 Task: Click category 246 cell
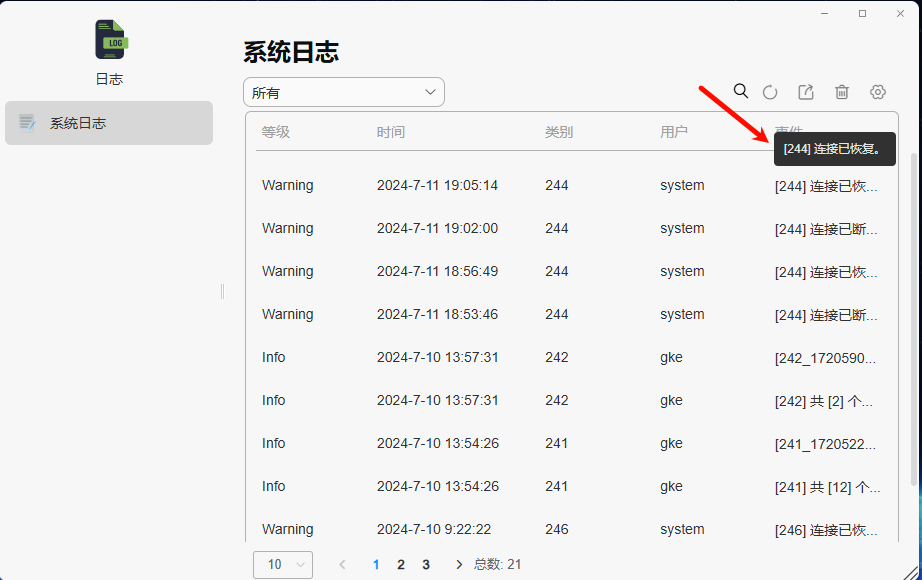pos(557,529)
